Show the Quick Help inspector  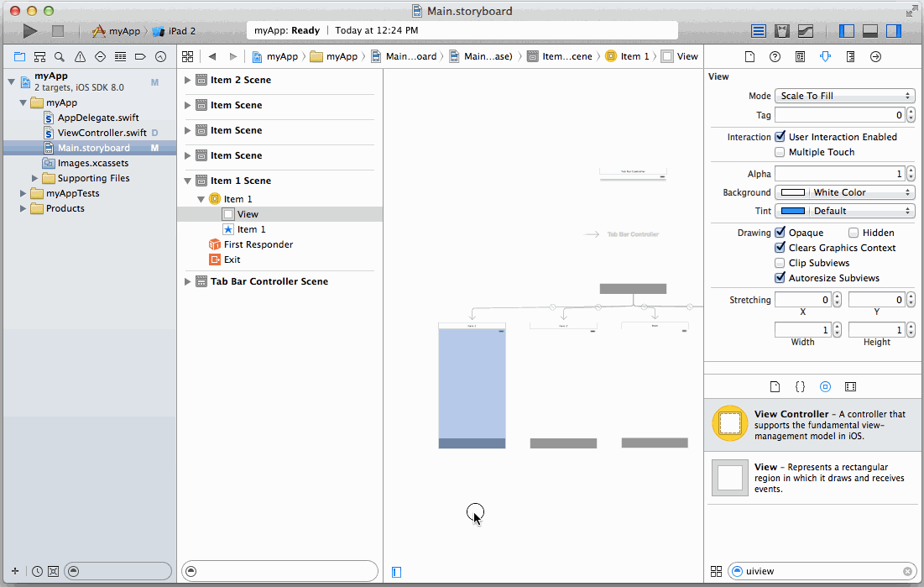click(x=775, y=56)
